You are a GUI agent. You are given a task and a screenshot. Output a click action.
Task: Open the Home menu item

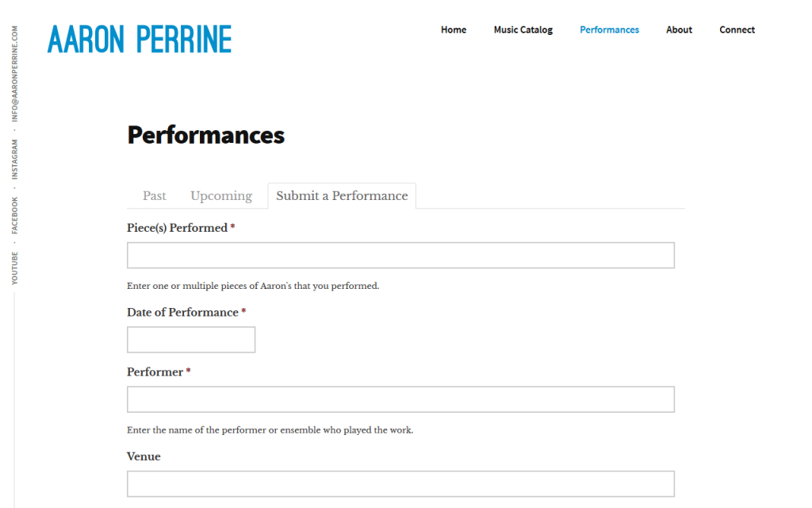(454, 30)
